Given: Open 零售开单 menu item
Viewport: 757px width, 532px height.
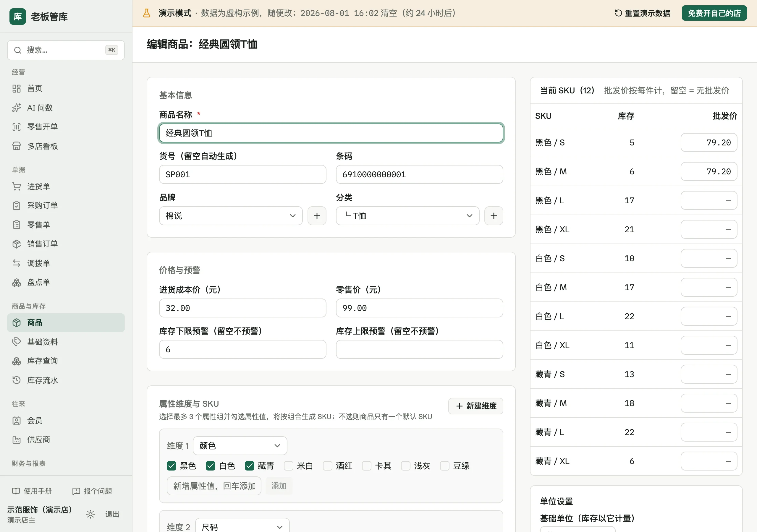Looking at the screenshot, I should (x=66, y=127).
